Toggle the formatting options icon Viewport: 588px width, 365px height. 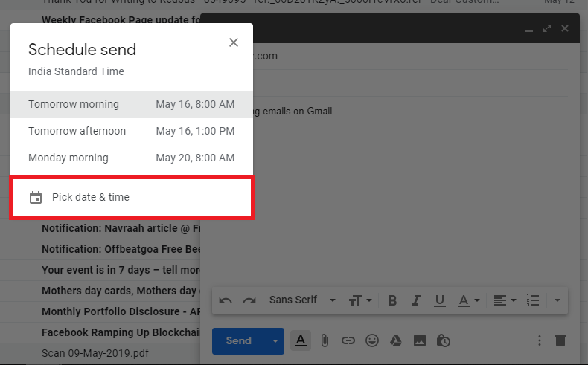[301, 340]
